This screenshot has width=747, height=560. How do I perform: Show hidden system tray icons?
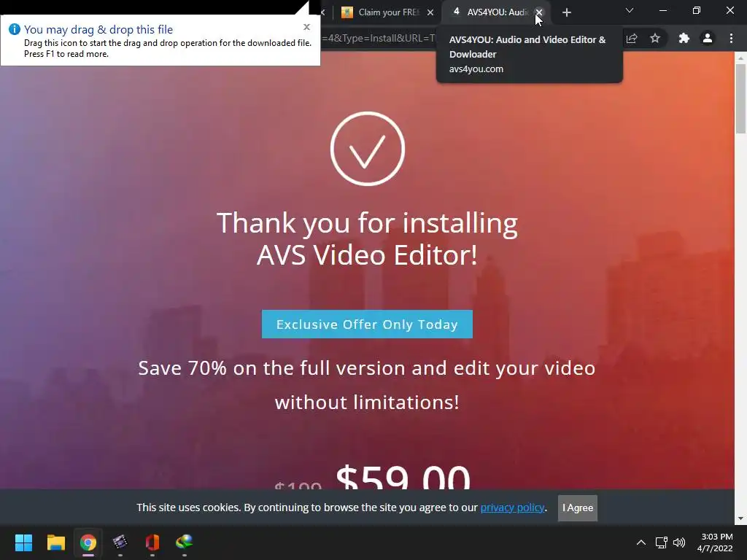(x=641, y=542)
